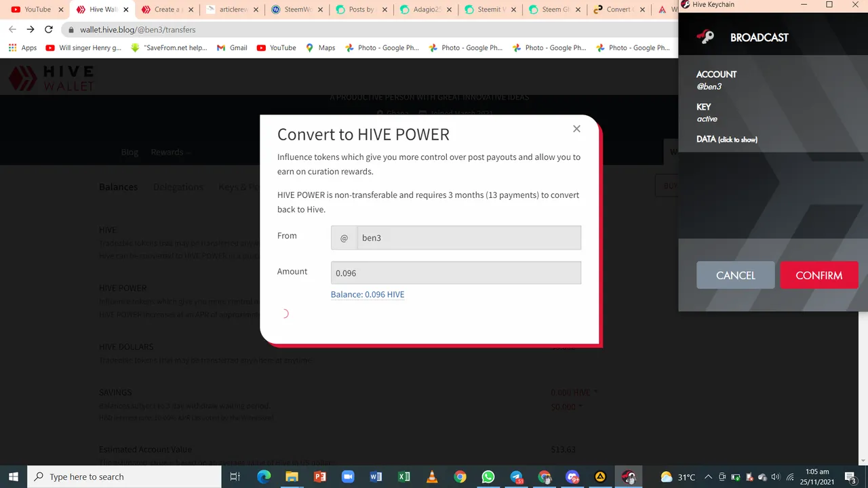Screen dimensions: 868x488
Task: Open the Steemit W browser tab
Action: pos(491,9)
